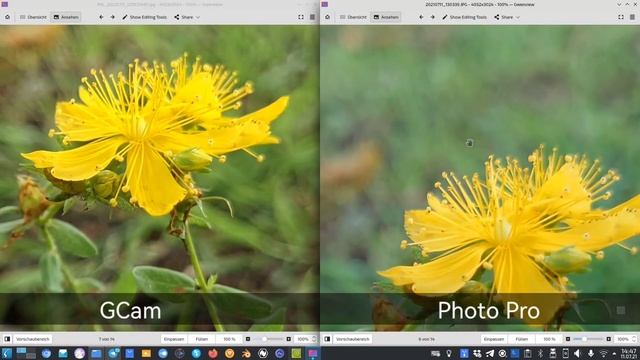Open hamburger menu in left window
Viewport: 640px width, 360px height.
click(312, 17)
